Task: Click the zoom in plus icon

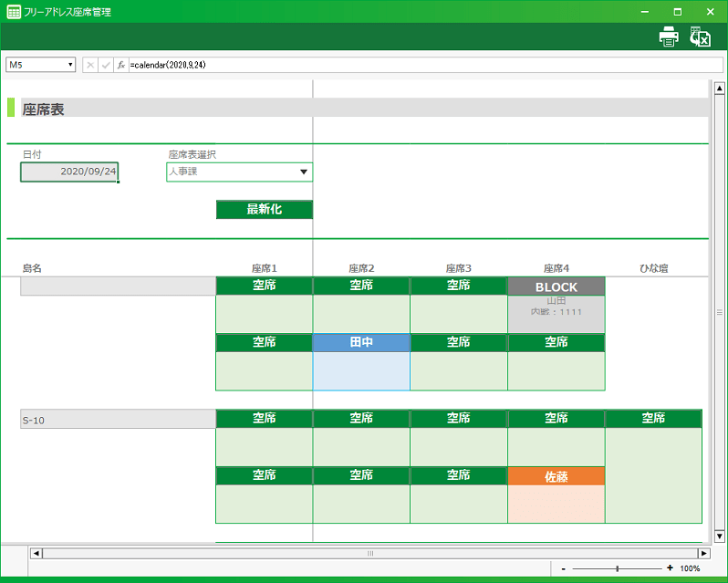Action: [x=670, y=568]
